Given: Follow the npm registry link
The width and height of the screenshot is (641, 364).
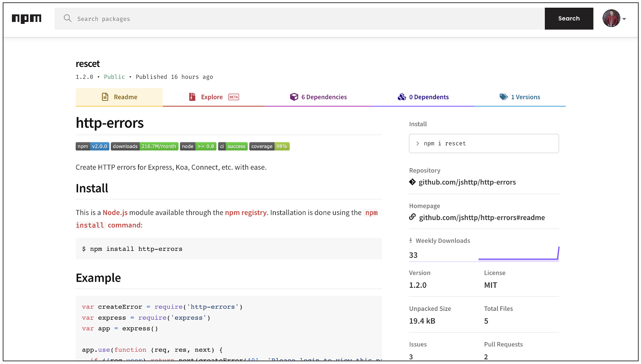Looking at the screenshot, I should click(x=245, y=212).
